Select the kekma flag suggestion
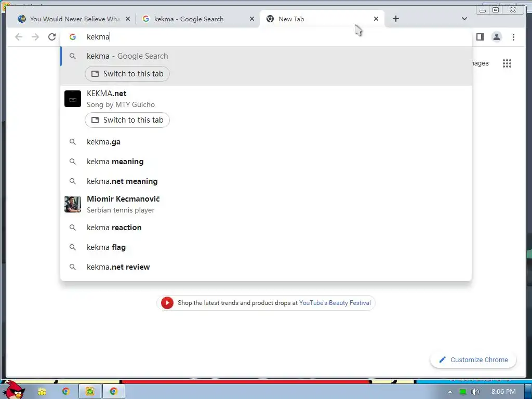This screenshot has width=532, height=399. [x=266, y=247]
